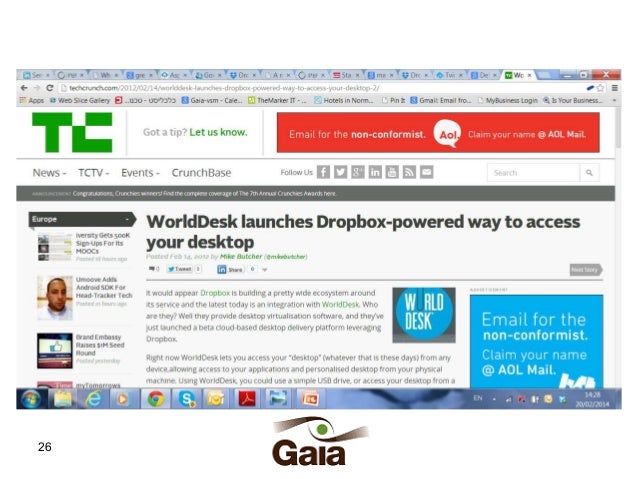The height and width of the screenshot is (479, 638).
Task: Click the Chrome taskbar icon
Action: 155,398
